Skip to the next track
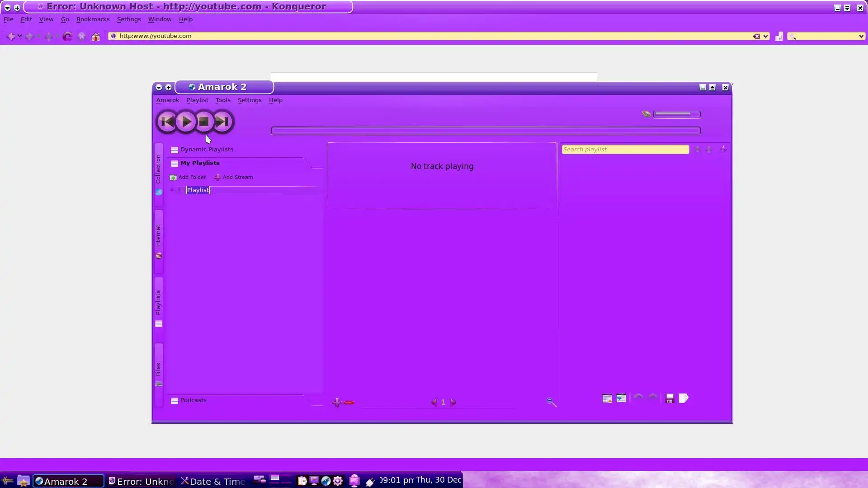The height and width of the screenshot is (488, 868). tap(222, 122)
